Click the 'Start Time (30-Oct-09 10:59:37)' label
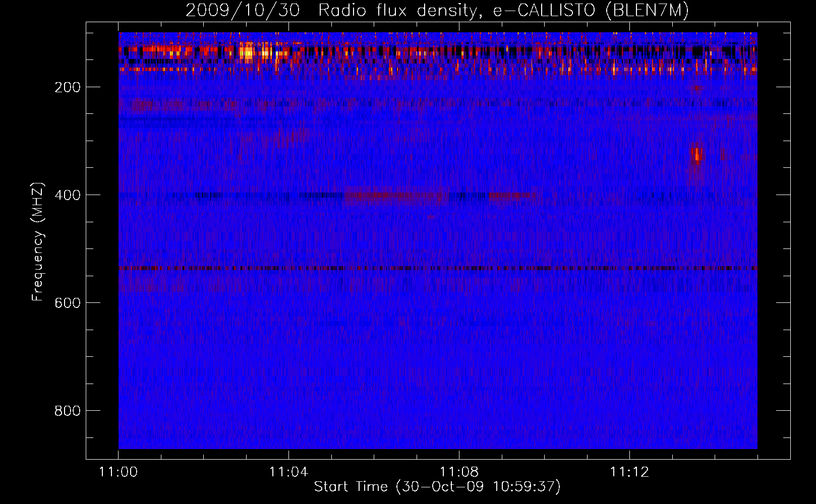 coord(437,486)
